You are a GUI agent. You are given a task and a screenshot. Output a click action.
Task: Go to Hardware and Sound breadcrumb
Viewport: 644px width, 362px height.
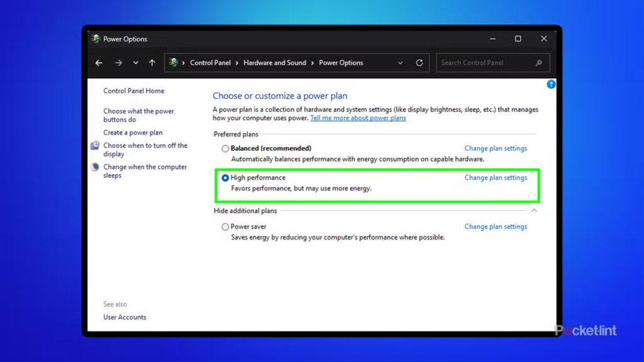click(275, 63)
